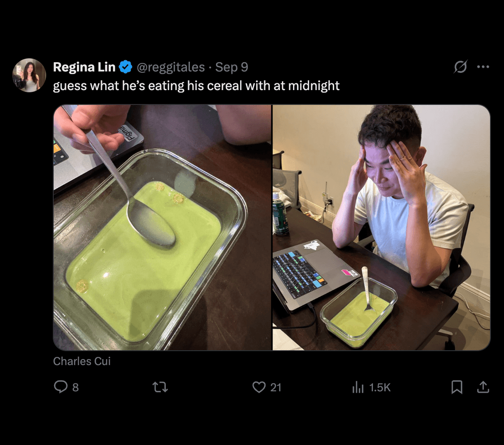Viewport: 504px width, 445px height.
Task: Click the Sep 9 timestamp
Action: (231, 67)
